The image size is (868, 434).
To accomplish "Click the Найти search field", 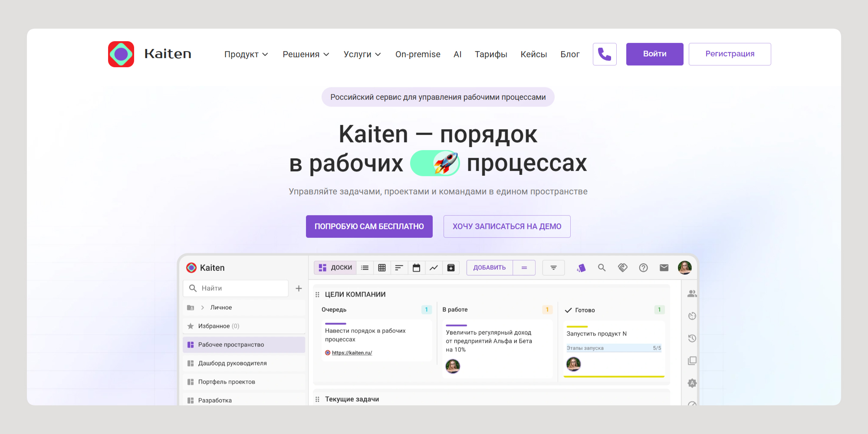I will pos(237,288).
